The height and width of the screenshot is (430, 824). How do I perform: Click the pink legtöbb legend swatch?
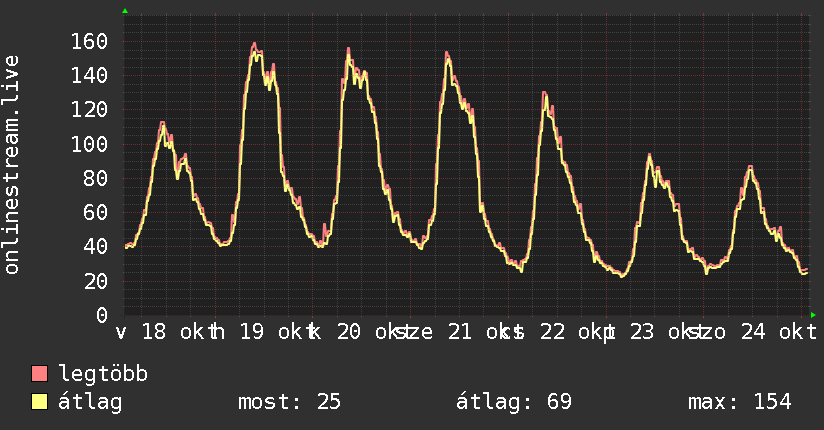pos(39,374)
